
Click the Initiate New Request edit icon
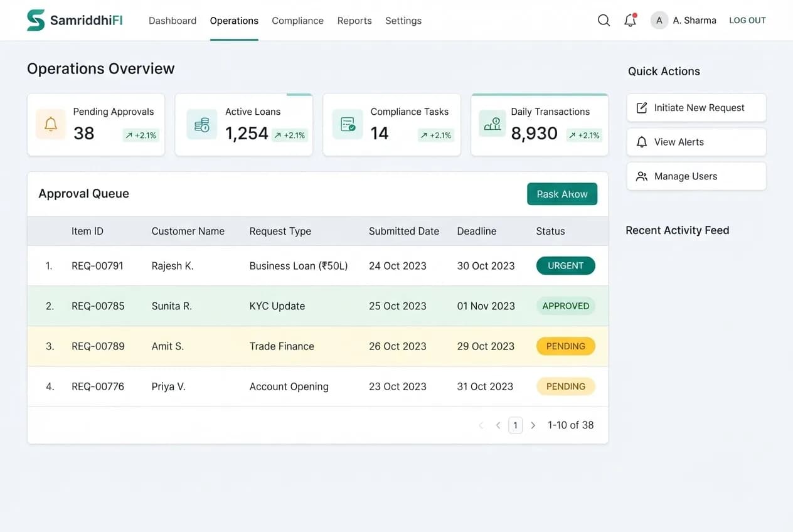coord(642,108)
